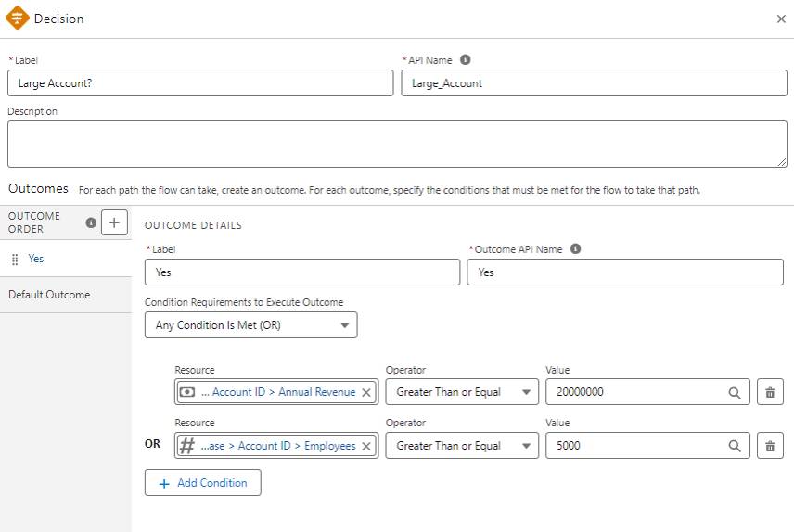Open the operator dropdown for the Employees condition

tap(462, 446)
